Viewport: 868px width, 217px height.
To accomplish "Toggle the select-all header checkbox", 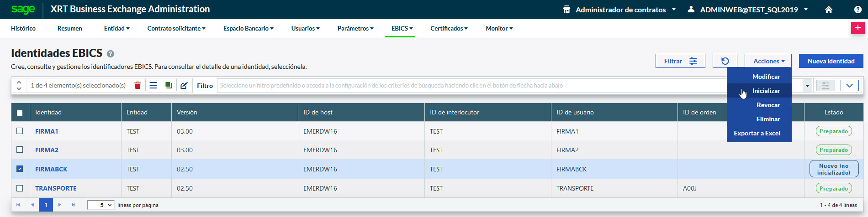I will [x=20, y=113].
